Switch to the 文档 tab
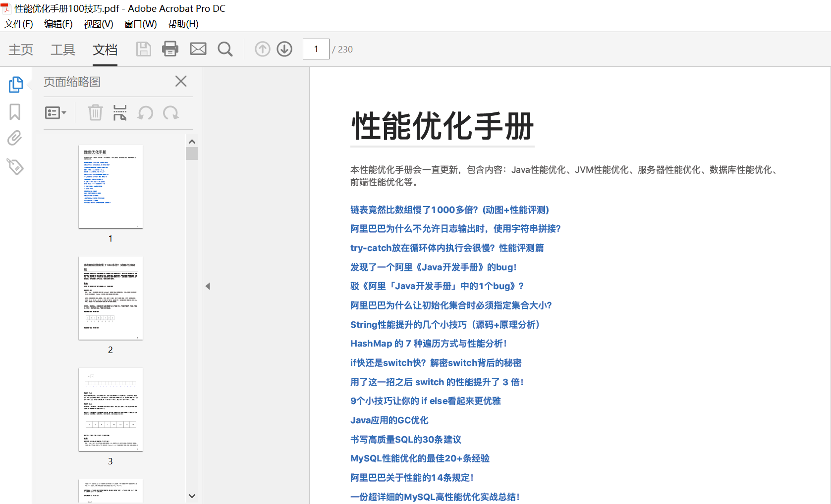 tap(105, 50)
